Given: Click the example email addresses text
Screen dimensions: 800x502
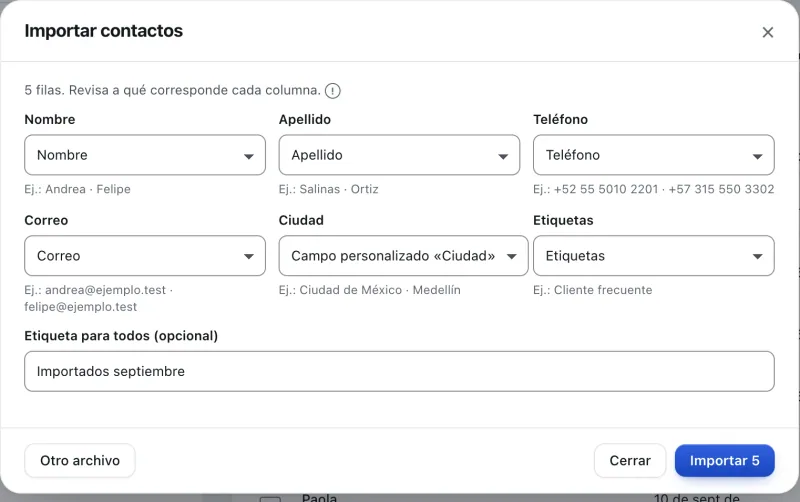Looking at the screenshot, I should coord(98,298).
